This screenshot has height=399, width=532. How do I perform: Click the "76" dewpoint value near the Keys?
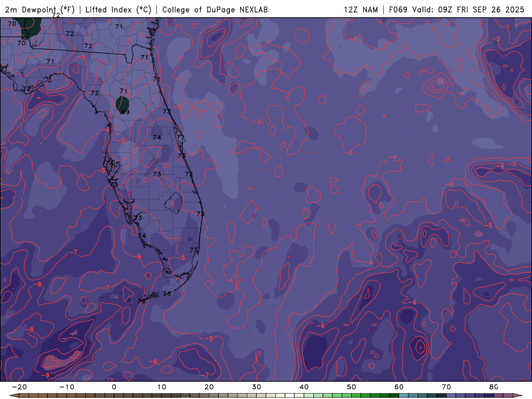click(142, 301)
